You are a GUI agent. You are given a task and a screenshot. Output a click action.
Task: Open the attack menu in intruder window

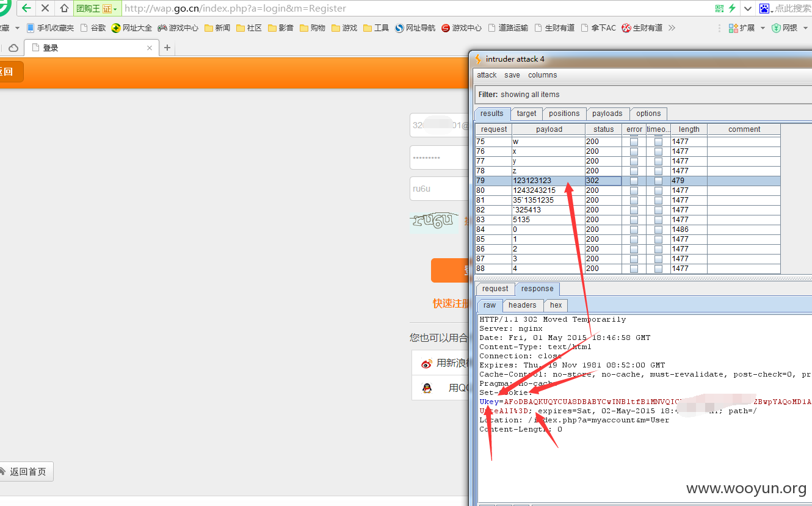[487, 75]
